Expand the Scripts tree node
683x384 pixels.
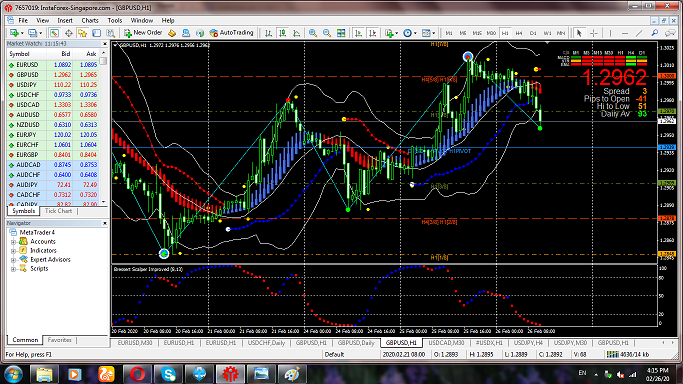tap(13, 269)
